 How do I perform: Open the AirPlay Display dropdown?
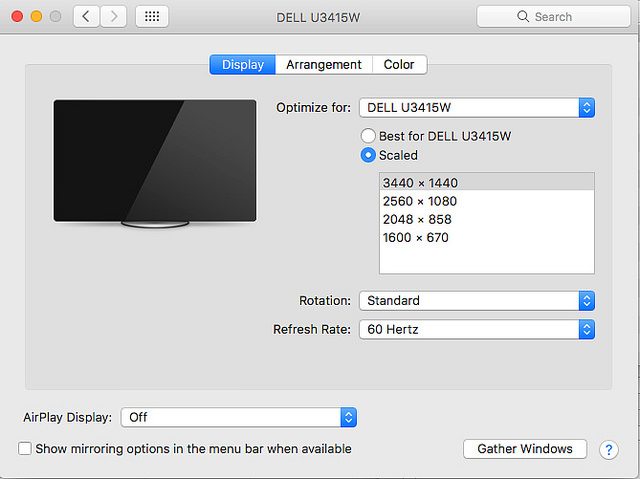click(x=239, y=417)
